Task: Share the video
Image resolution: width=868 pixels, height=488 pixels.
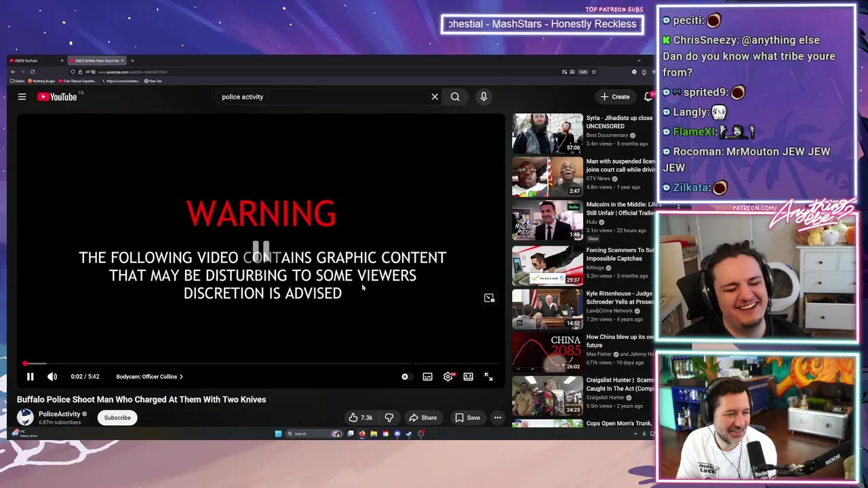Action: [x=422, y=418]
